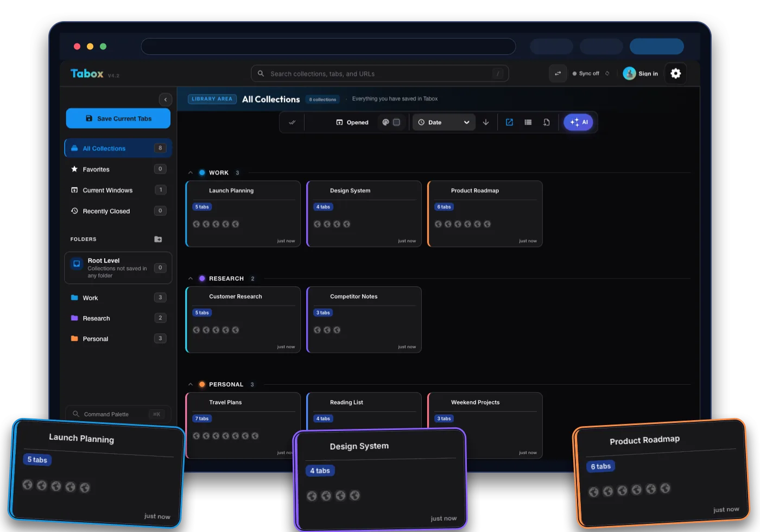Click the orange PERSONAL group color dot
Viewport: 760px width, 532px height.
(202, 384)
